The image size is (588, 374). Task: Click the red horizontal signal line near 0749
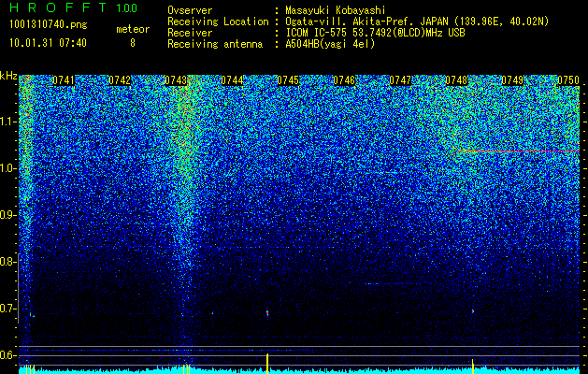[518, 151]
